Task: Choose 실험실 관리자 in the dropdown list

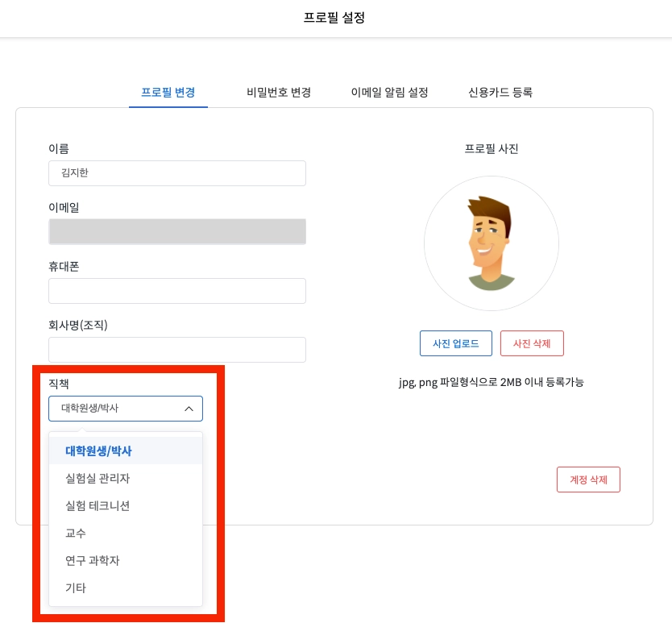Action: (x=126, y=478)
